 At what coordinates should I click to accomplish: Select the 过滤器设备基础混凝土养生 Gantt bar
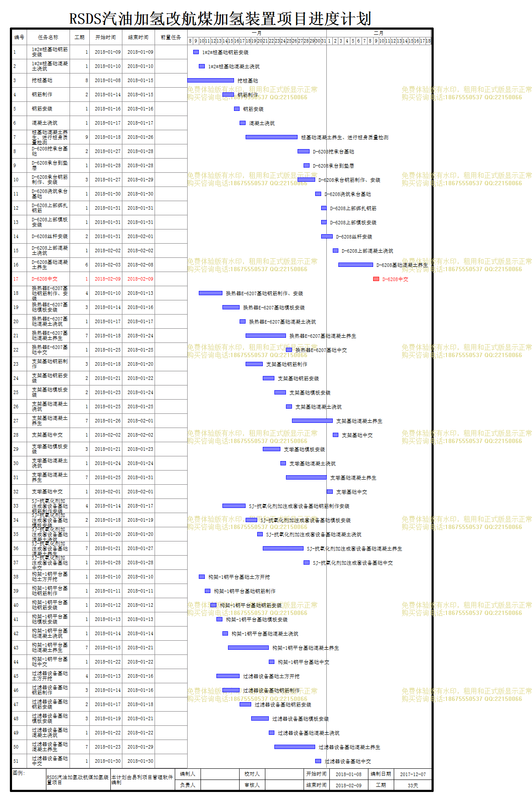point(295,747)
